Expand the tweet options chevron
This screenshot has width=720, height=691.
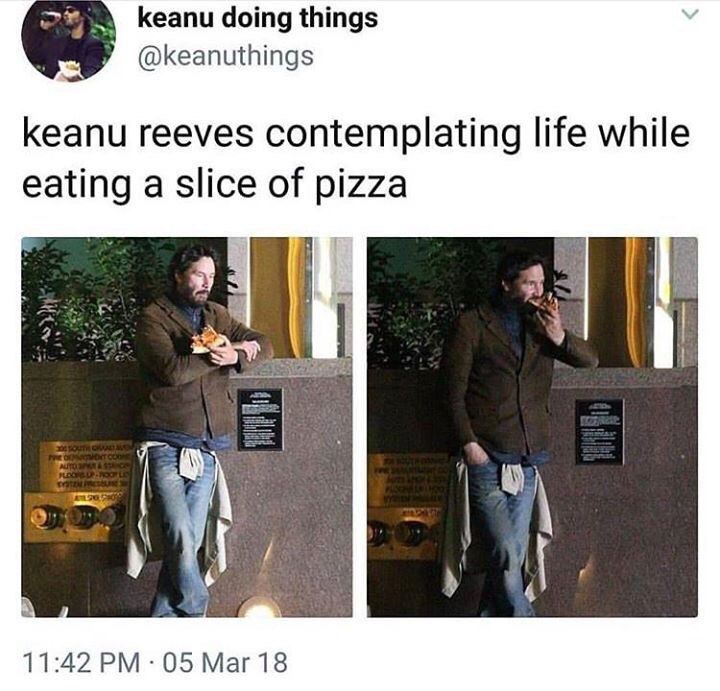click(x=689, y=15)
